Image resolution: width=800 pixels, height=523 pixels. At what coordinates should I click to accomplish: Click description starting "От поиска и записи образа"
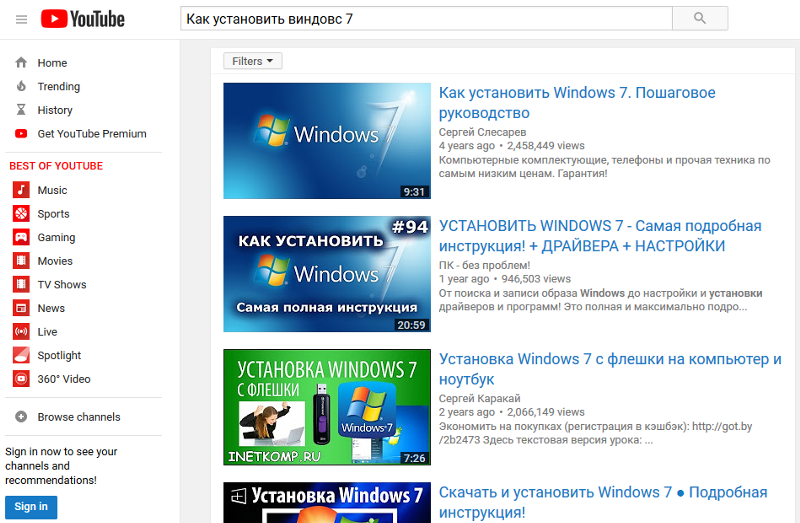point(601,300)
